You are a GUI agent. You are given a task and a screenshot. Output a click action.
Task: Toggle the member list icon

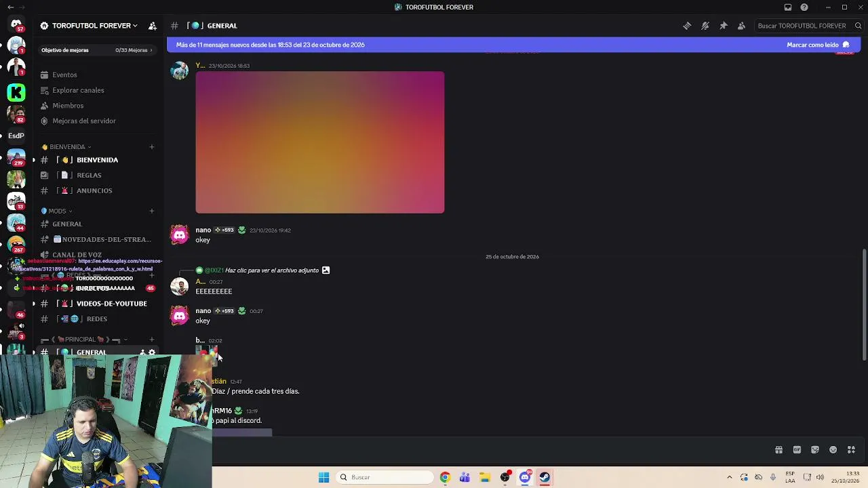(x=741, y=26)
